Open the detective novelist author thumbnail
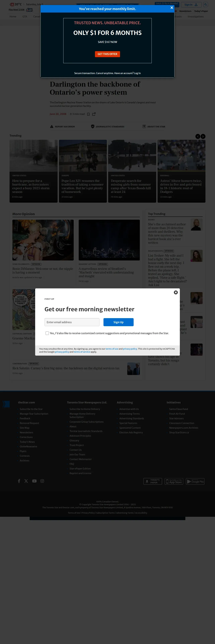215x644 pixels. click(196, 225)
